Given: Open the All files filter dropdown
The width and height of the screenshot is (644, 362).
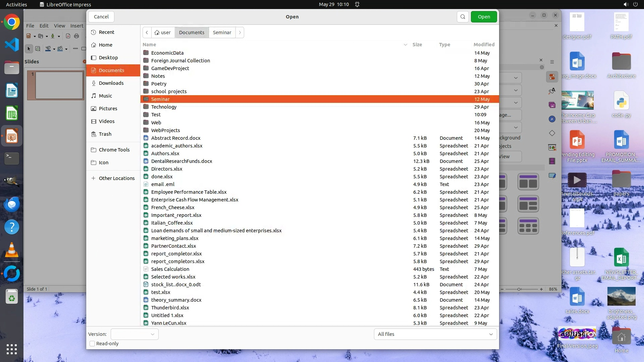Looking at the screenshot, I should (435, 334).
